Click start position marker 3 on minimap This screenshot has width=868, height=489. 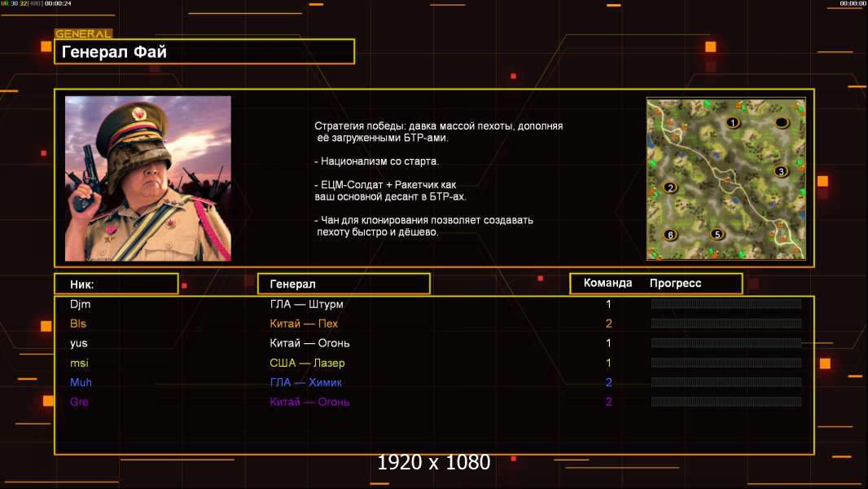point(781,171)
